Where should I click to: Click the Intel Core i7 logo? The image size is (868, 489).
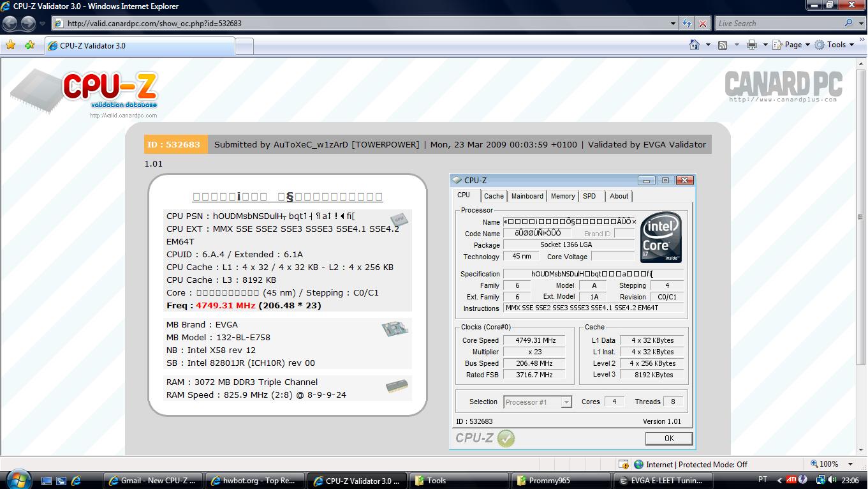[661, 237]
